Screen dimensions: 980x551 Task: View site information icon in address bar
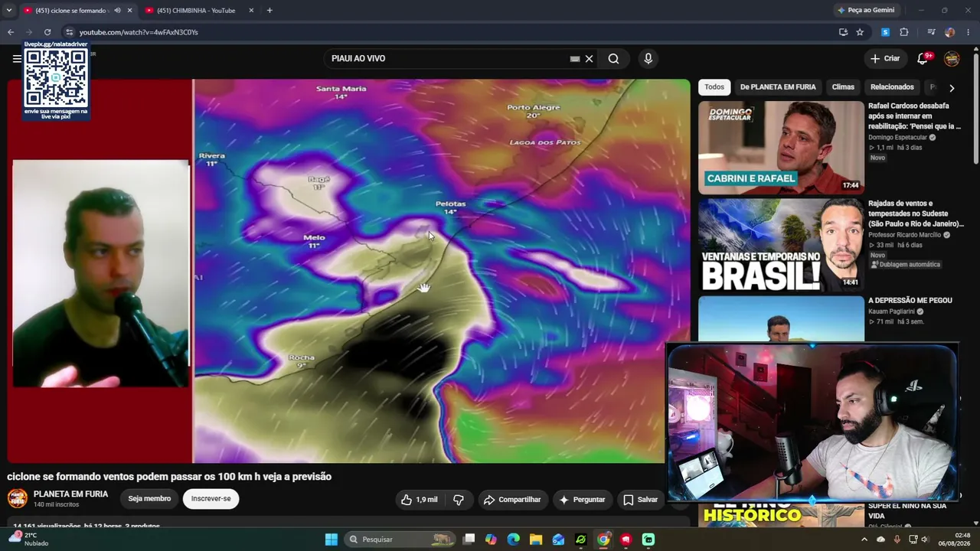tap(69, 32)
